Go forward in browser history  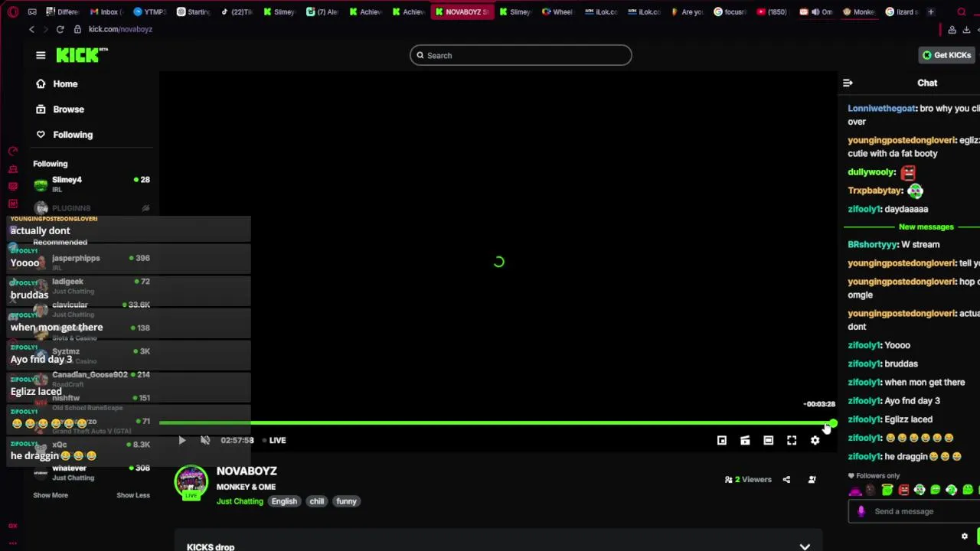click(44, 29)
